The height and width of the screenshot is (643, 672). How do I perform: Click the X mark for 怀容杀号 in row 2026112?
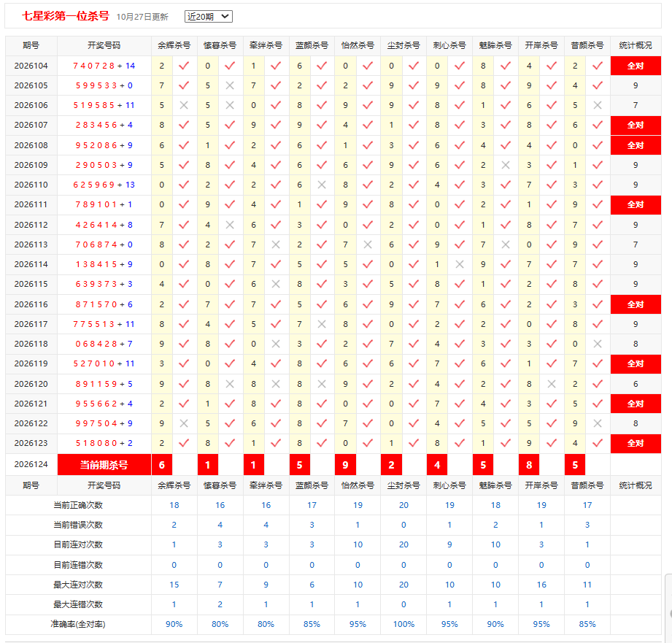230,225
